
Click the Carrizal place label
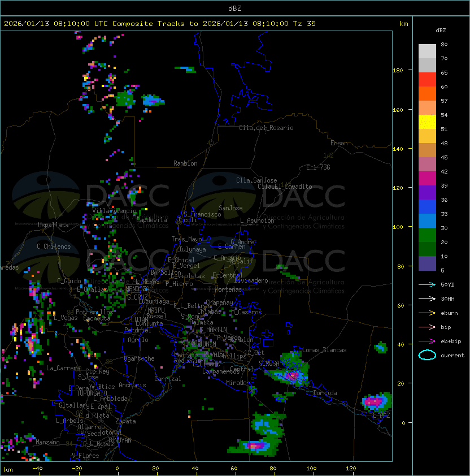coord(167,379)
